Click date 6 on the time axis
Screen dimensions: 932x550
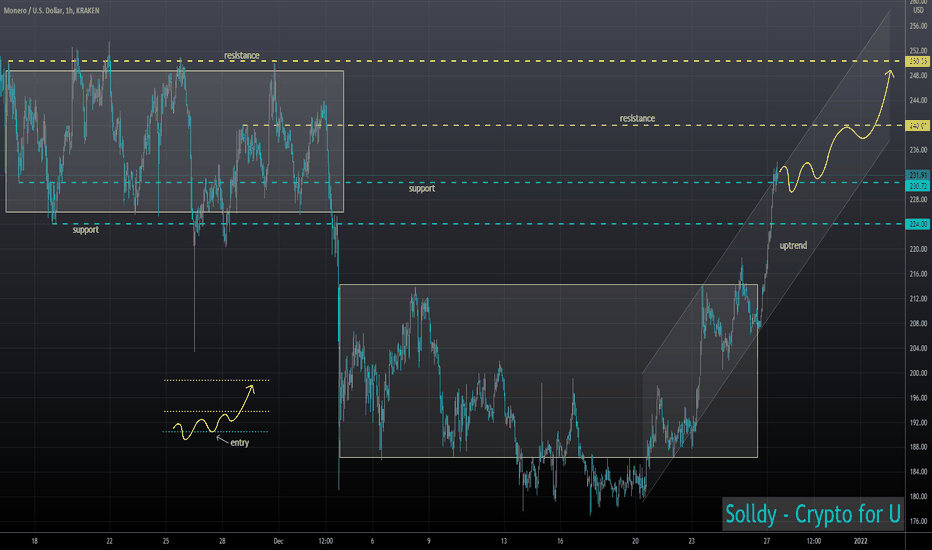(372, 541)
